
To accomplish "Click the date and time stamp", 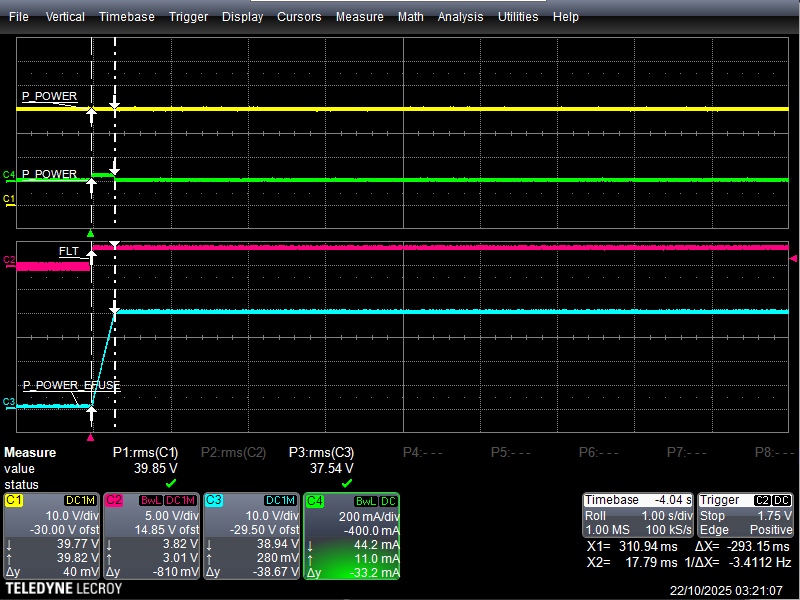I will [x=726, y=591].
